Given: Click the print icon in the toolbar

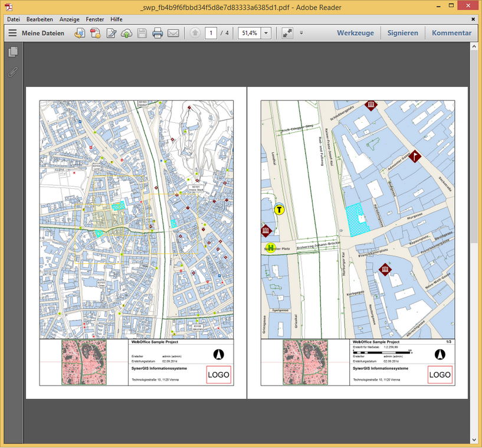Looking at the screenshot, I should coord(158,33).
